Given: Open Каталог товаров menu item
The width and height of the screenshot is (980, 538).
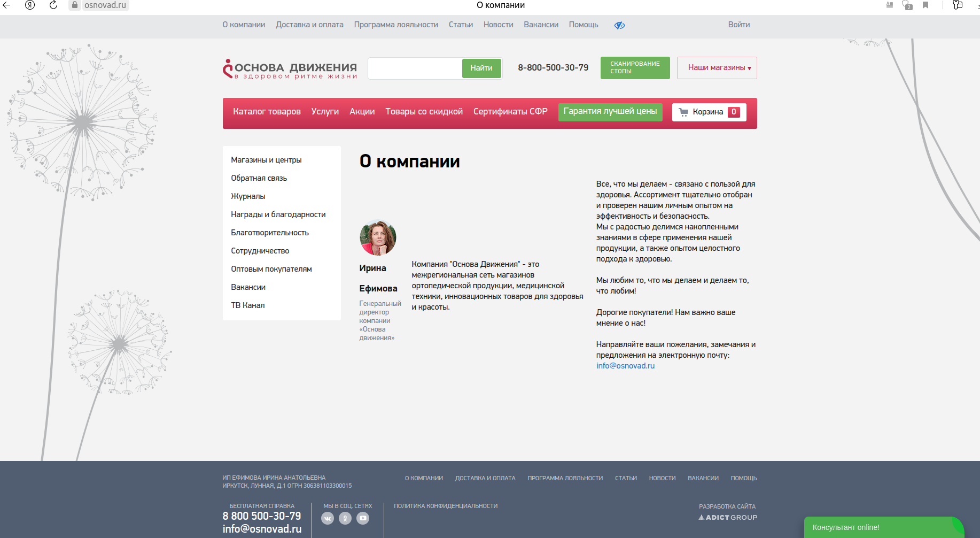Looking at the screenshot, I should [267, 112].
